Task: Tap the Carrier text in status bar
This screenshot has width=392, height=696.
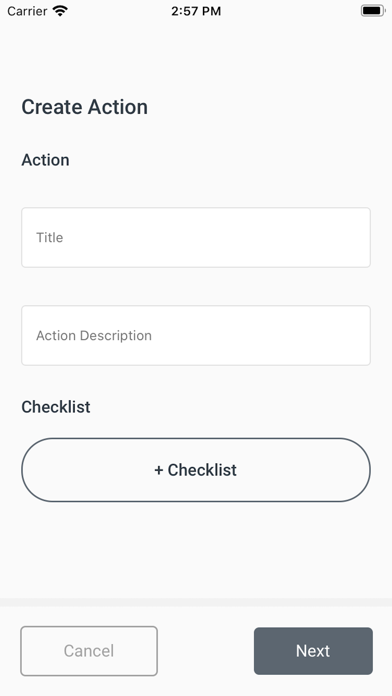Action: coord(27,11)
